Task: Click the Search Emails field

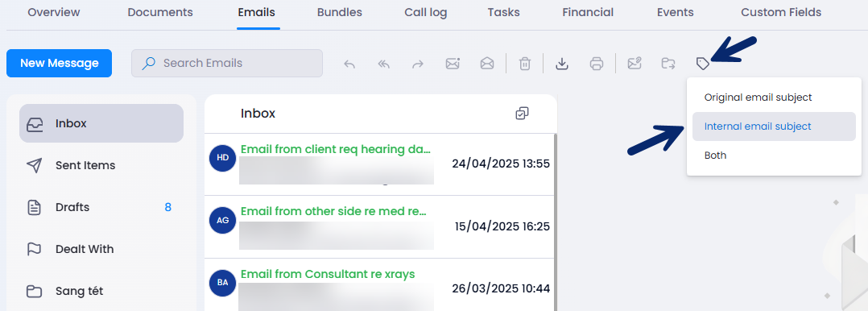Action: point(227,63)
